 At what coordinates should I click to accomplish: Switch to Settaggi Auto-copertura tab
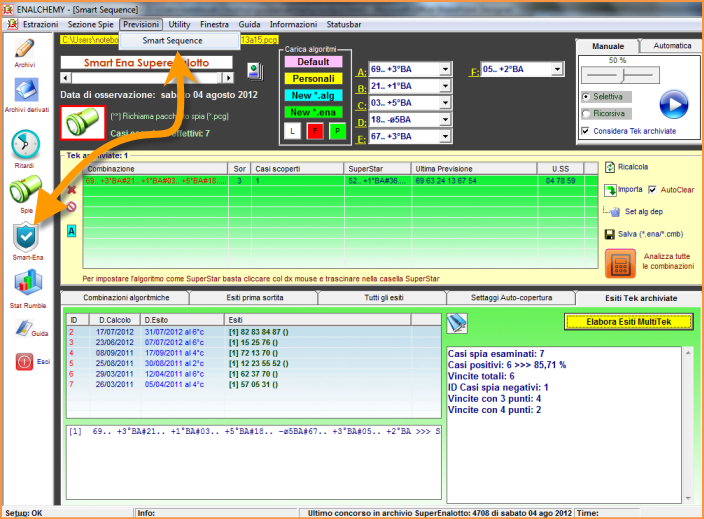511,298
